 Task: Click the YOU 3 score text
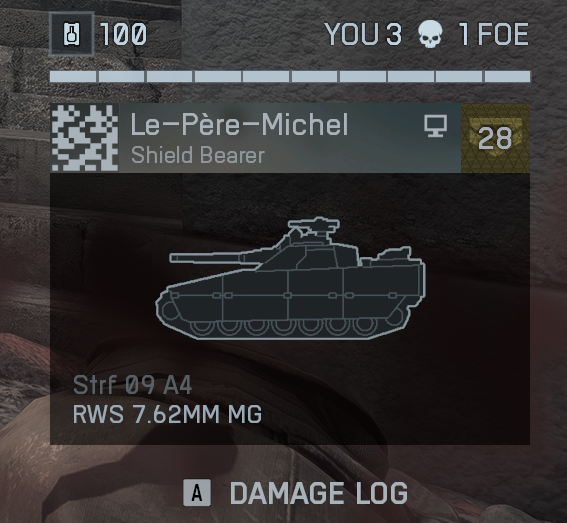point(363,34)
